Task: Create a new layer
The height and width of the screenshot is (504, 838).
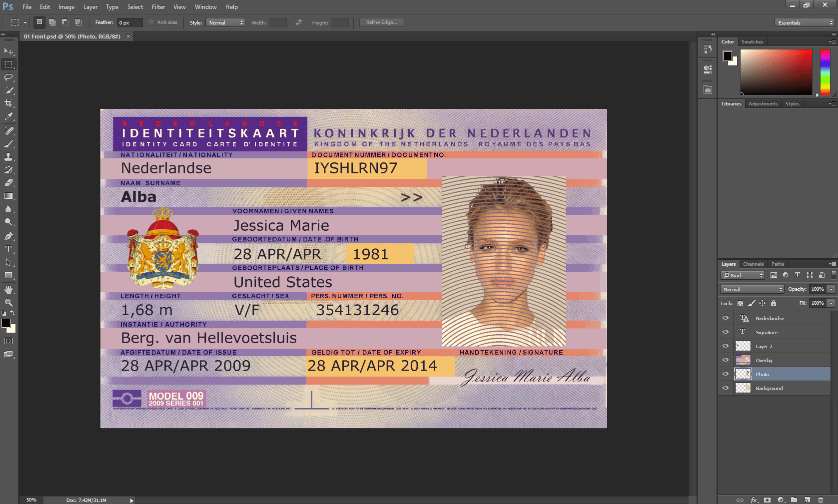Action: click(x=808, y=500)
